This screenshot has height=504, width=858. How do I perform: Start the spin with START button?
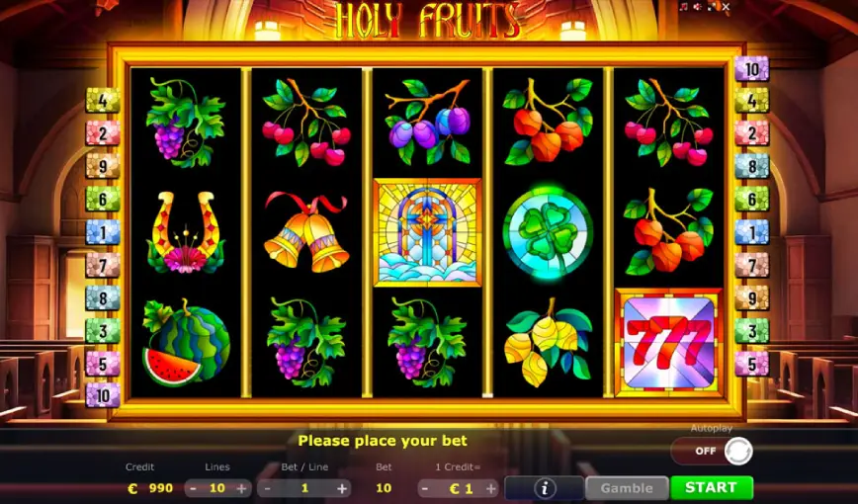coord(712,487)
